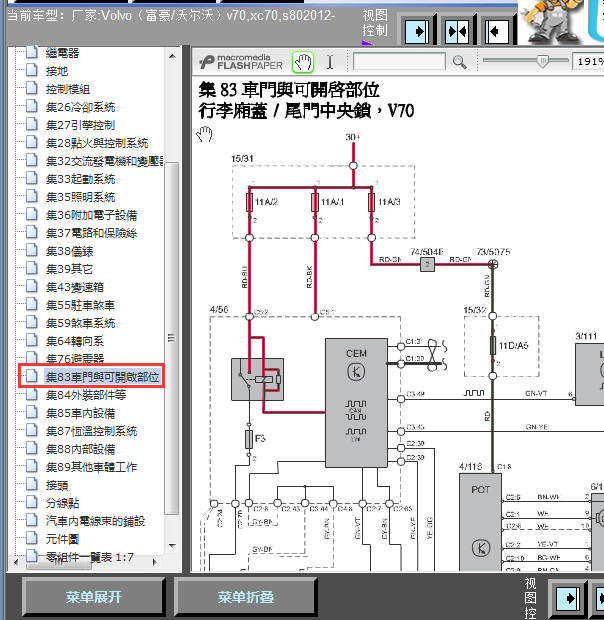Click the document icon beside 分線點

pos(32,502)
